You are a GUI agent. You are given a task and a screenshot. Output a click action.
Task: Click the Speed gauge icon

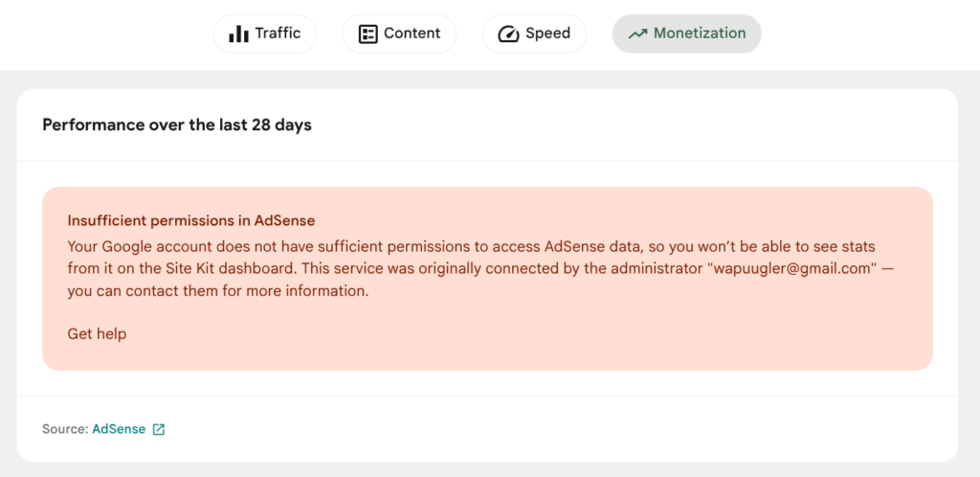point(508,34)
